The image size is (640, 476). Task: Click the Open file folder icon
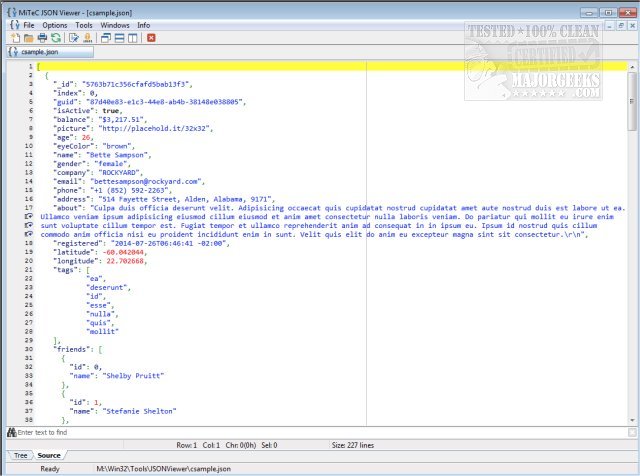(27, 37)
